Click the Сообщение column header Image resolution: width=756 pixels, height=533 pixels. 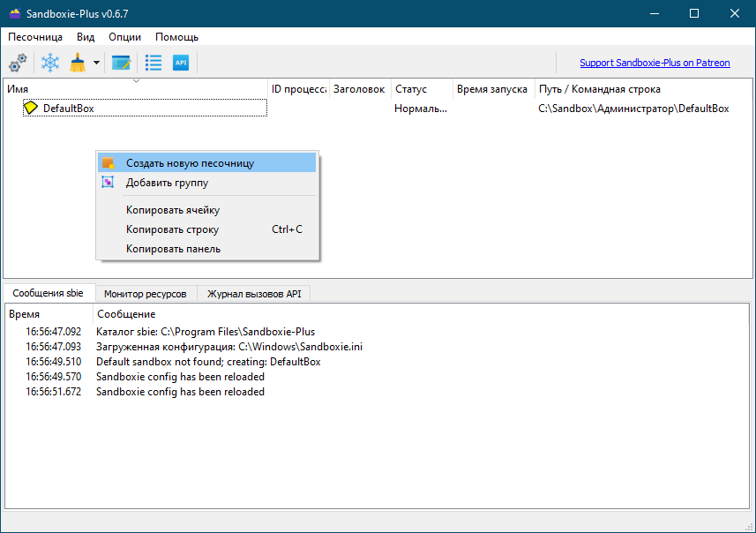421,314
